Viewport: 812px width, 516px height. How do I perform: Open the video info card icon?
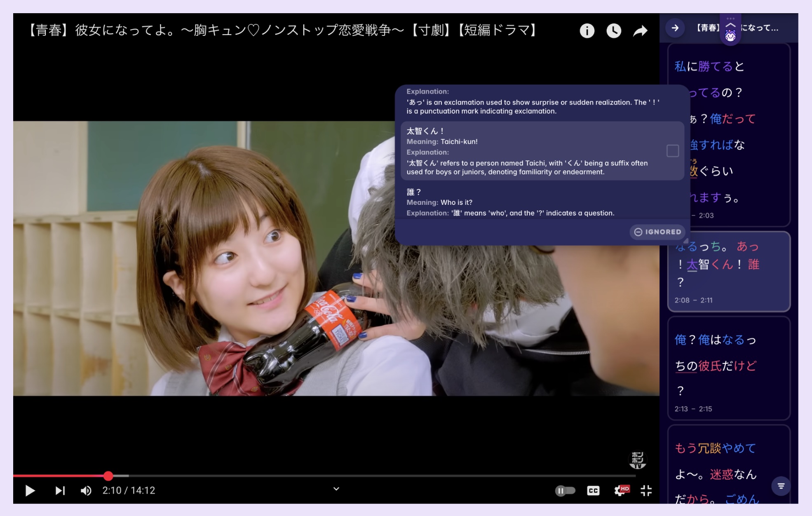point(587,30)
